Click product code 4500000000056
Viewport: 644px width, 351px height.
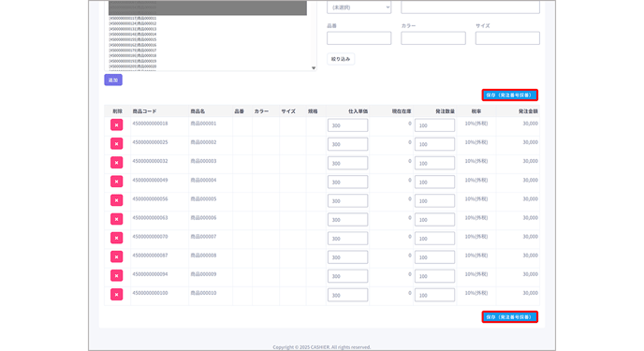tap(150, 198)
